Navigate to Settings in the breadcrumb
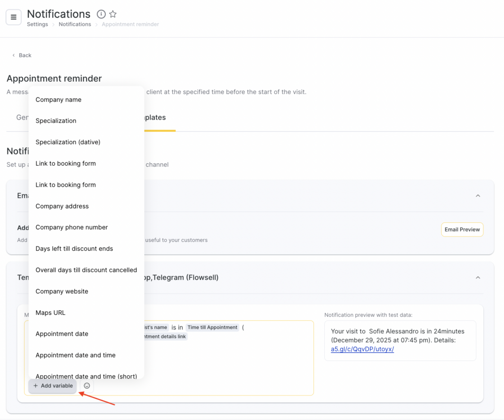Viewport: 504px width, 420px height. (37, 24)
